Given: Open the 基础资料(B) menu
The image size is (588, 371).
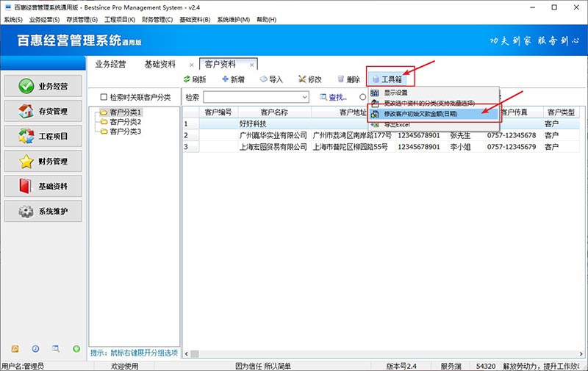Looking at the screenshot, I should click(195, 20).
